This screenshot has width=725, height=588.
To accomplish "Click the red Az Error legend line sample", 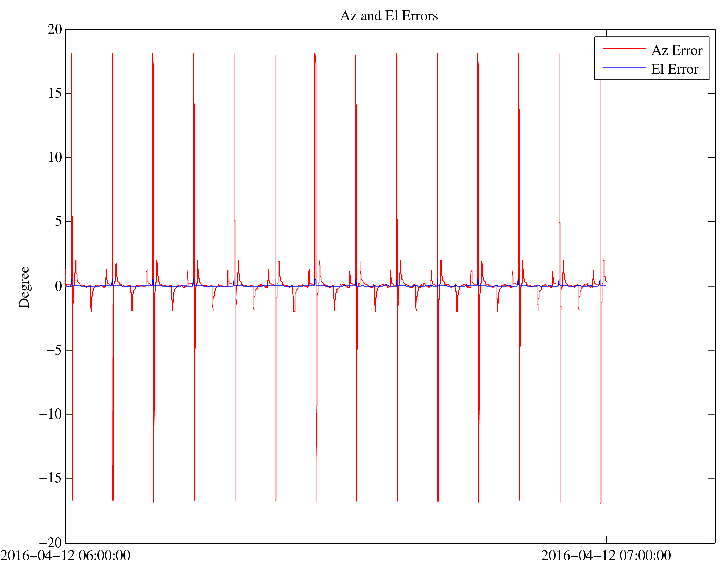I will point(624,49).
